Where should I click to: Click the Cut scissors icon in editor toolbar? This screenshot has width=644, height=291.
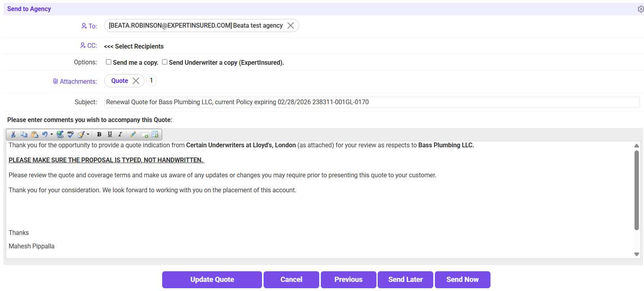click(x=13, y=135)
